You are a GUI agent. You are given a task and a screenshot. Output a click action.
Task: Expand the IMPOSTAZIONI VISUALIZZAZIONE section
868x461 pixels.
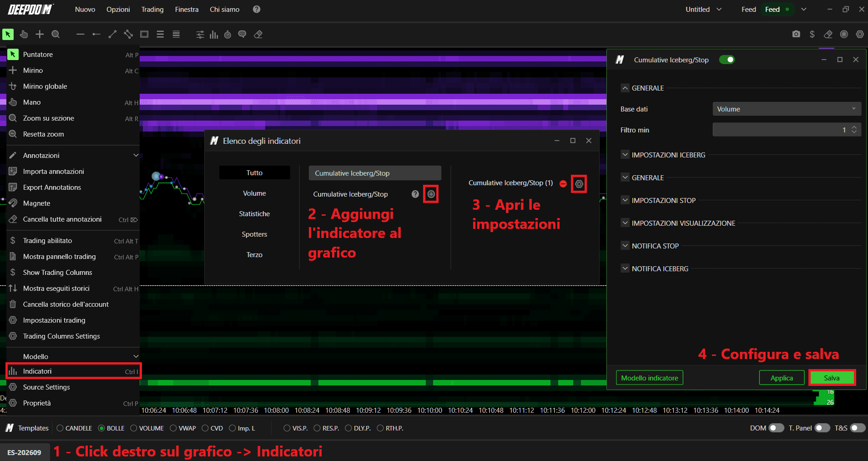625,223
